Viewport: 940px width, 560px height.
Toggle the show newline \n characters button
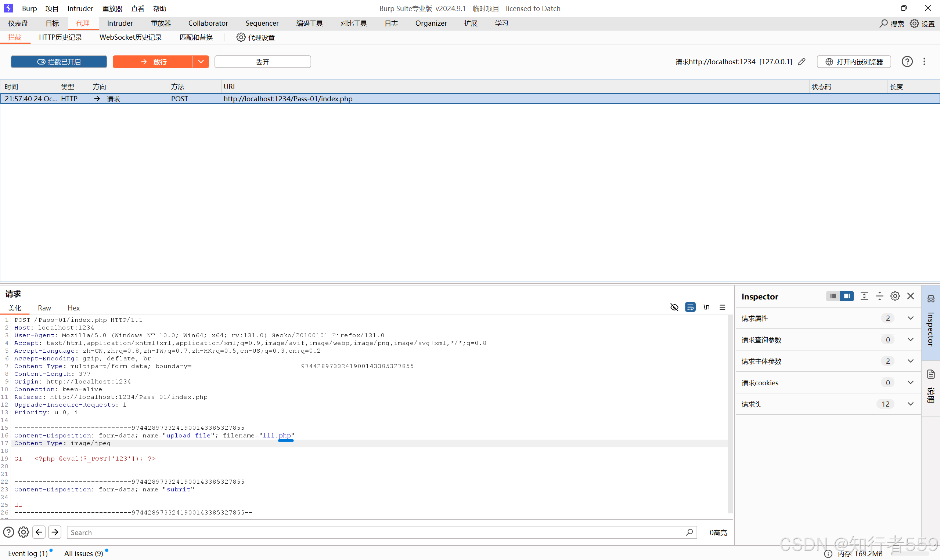706,307
